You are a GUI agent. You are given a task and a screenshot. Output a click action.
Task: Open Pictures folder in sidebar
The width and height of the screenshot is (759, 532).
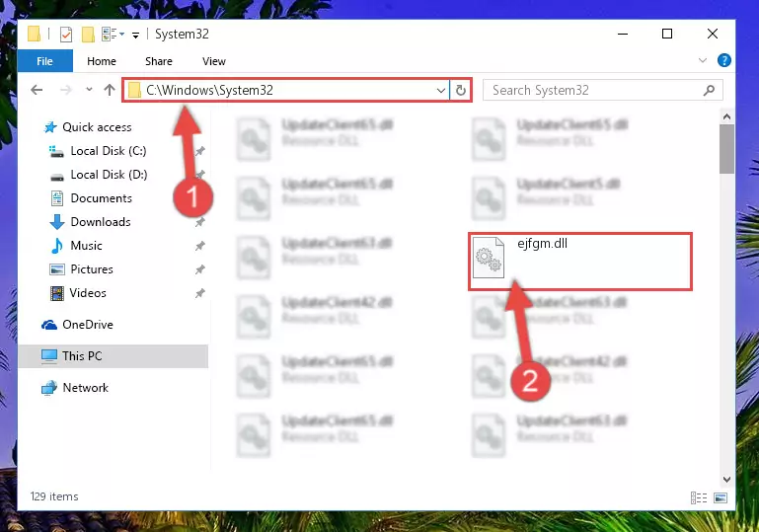[92, 269]
